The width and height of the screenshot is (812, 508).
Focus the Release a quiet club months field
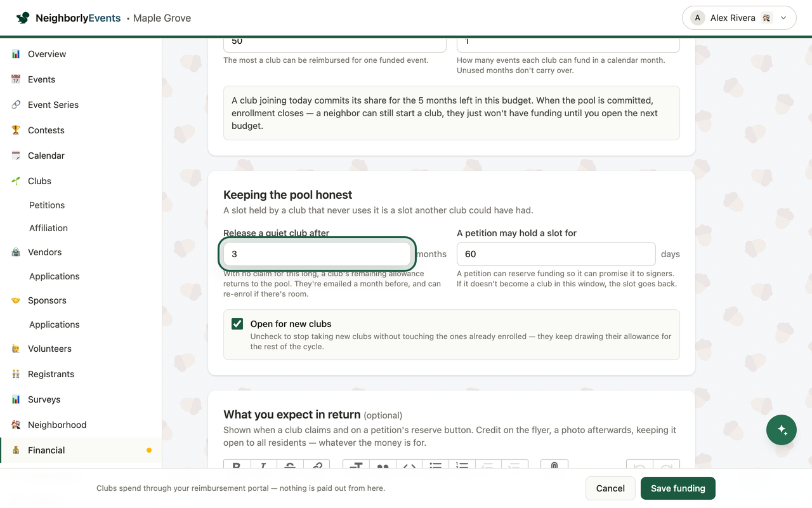(317, 254)
